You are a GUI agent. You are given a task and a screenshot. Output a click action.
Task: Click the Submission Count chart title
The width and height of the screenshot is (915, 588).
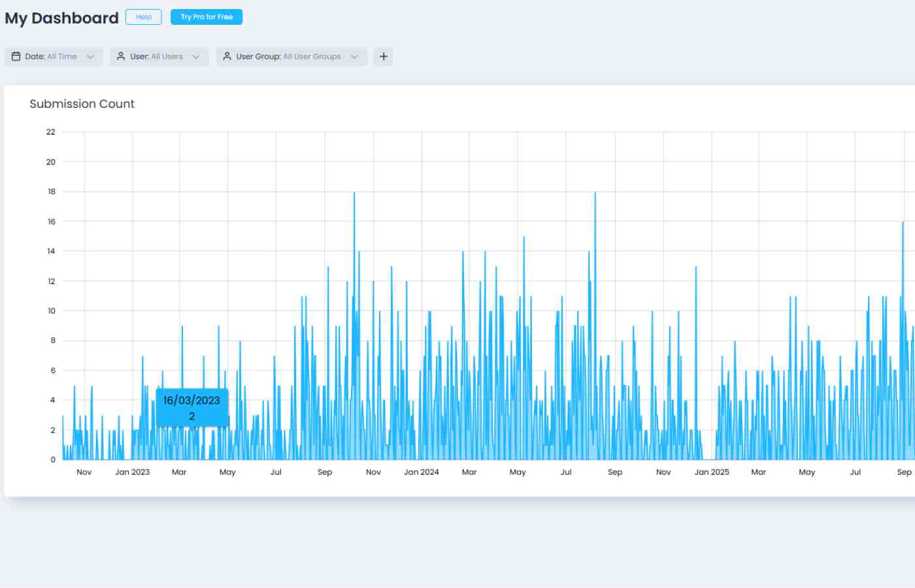click(x=82, y=104)
